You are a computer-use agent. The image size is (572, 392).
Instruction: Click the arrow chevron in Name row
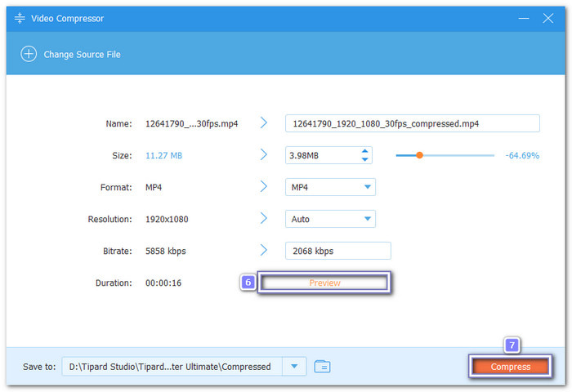pyautogui.click(x=263, y=122)
